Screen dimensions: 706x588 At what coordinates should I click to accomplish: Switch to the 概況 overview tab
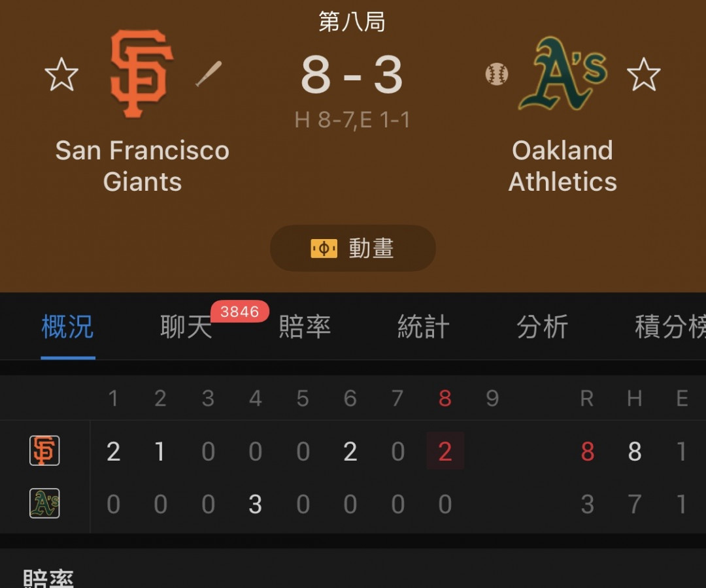(67, 327)
